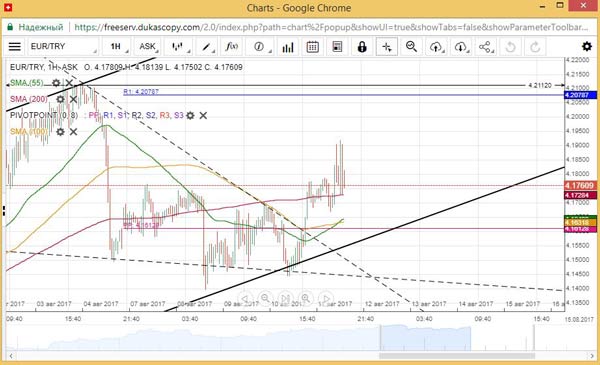Click the scrollbar left arrow
600x365 pixels.
(x=11, y=356)
